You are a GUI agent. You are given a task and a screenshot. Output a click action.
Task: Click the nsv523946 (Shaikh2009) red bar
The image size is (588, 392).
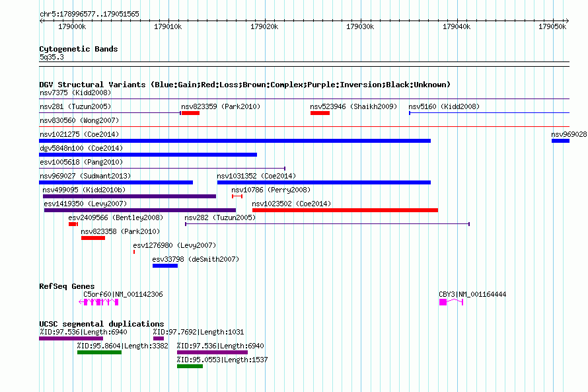[320, 113]
